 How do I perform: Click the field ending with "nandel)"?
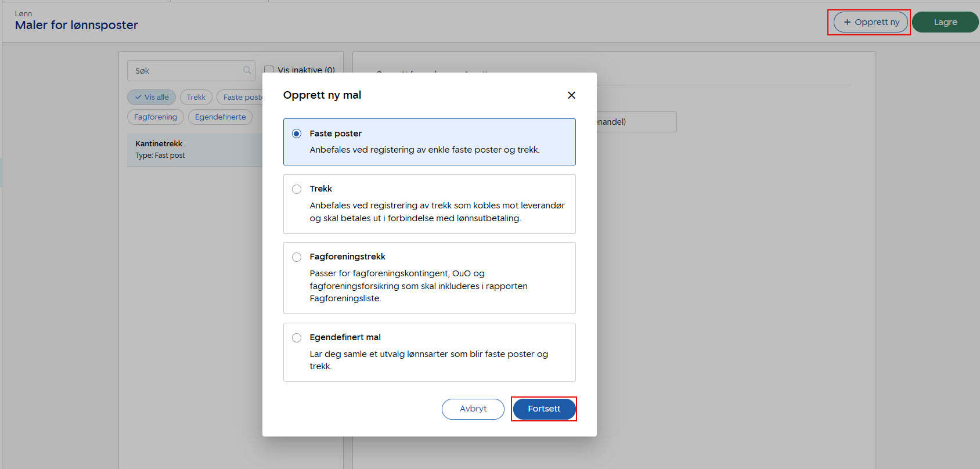(x=636, y=122)
